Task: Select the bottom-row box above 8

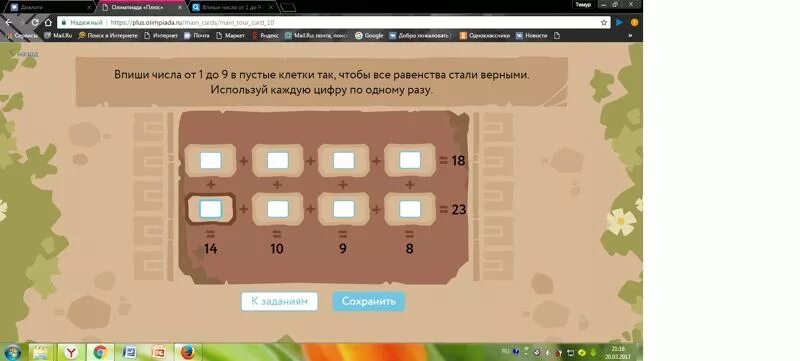Action: [x=410, y=209]
